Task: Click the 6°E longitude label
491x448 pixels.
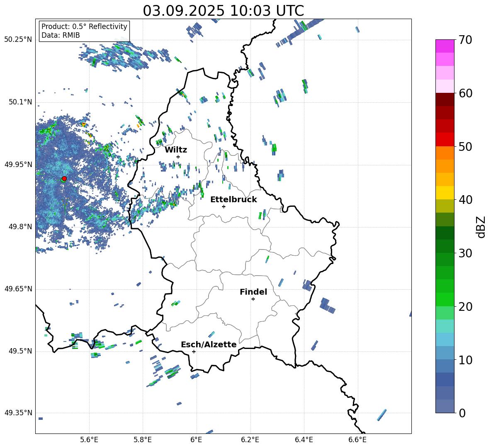Action: (x=196, y=440)
